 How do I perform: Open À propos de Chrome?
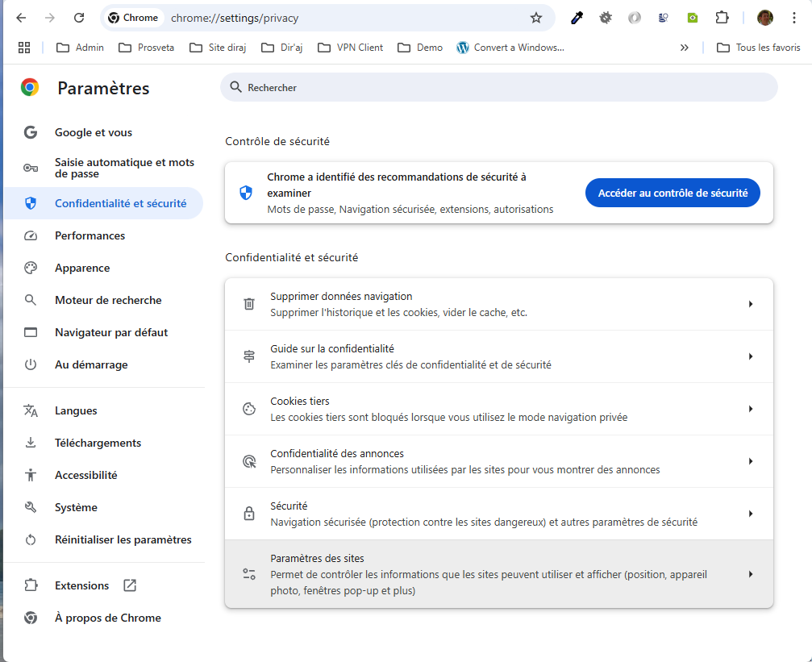[x=103, y=618]
